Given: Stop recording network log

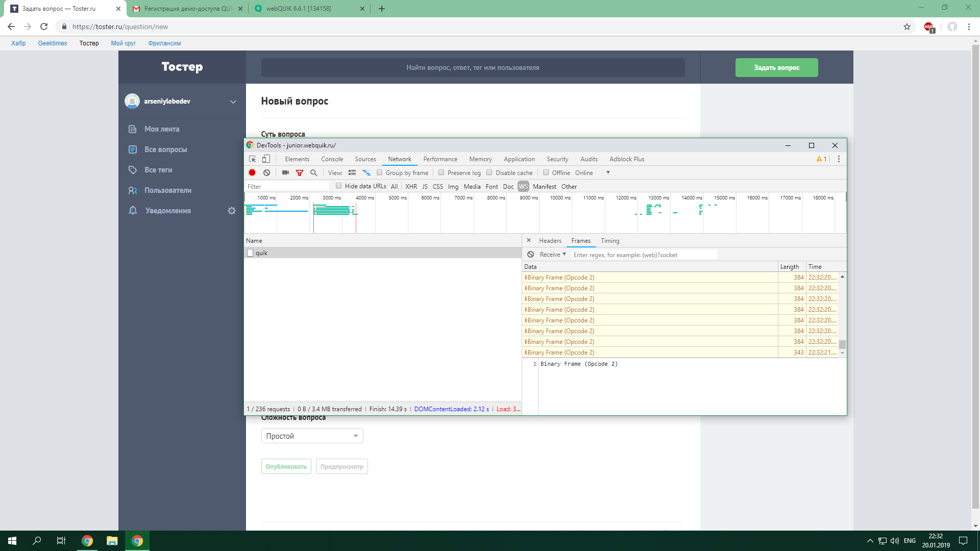Looking at the screenshot, I should tap(252, 173).
